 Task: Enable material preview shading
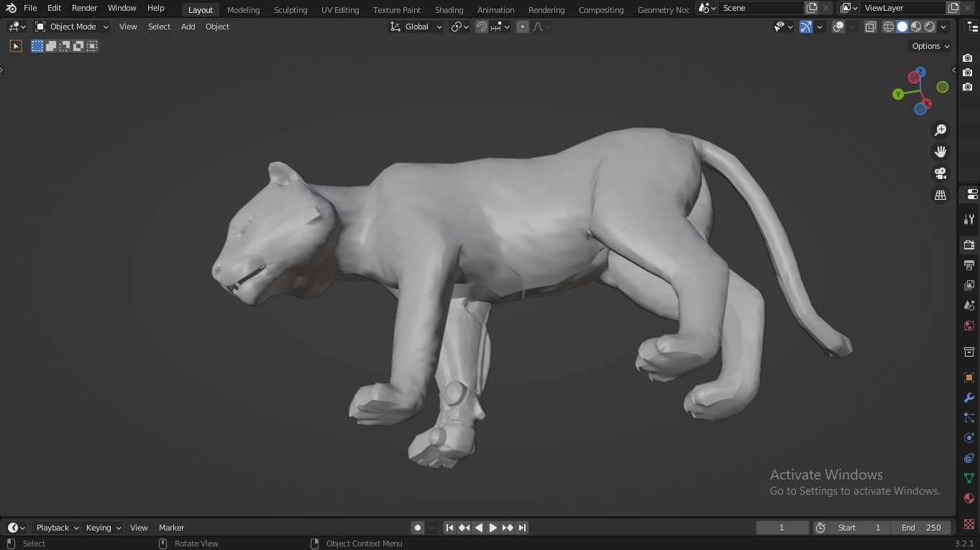coord(916,27)
